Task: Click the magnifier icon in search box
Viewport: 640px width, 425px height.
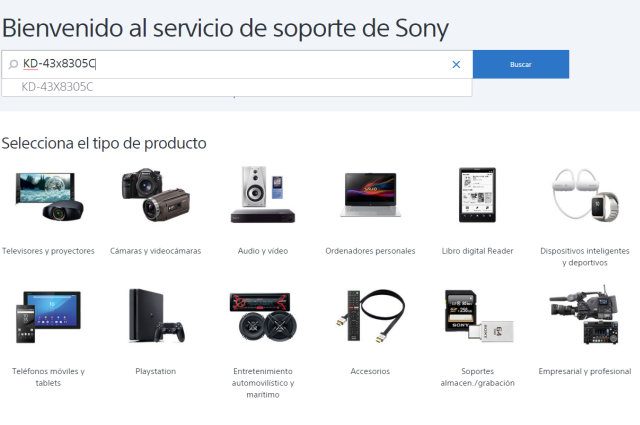Action: coord(13,64)
